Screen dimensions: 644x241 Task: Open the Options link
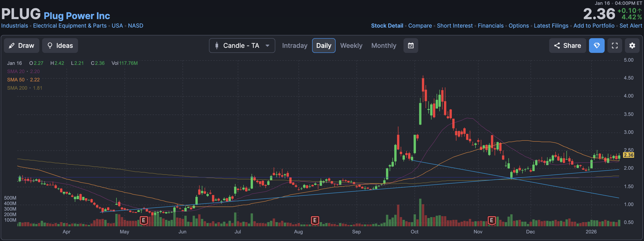click(519, 26)
